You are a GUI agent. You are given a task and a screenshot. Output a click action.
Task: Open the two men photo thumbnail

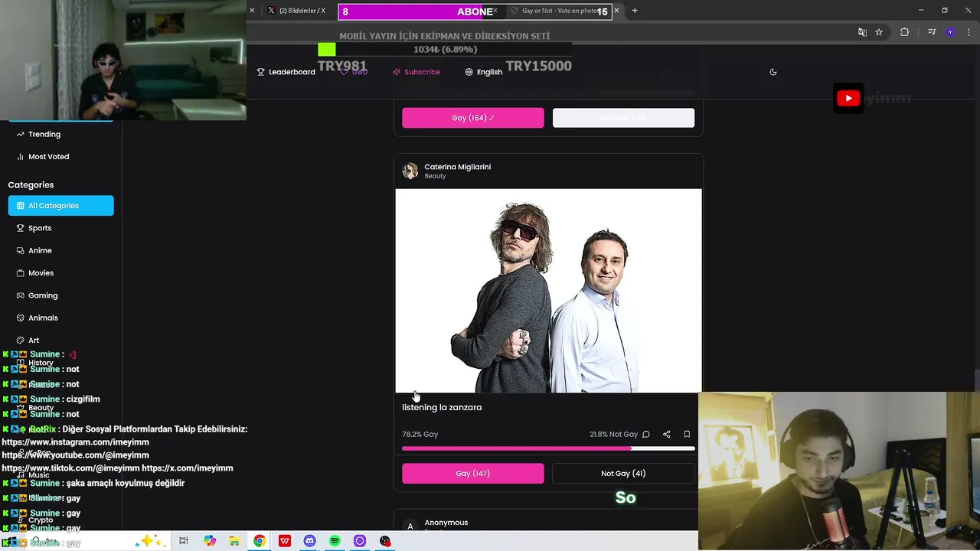(x=548, y=291)
